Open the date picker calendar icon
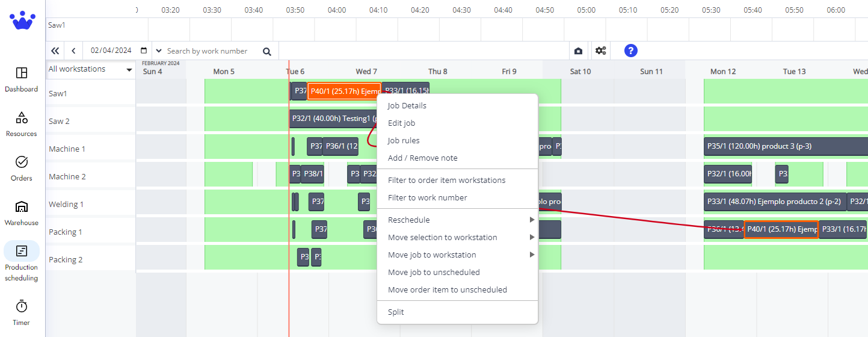Viewport: 868px width, 337px height. coord(144,51)
